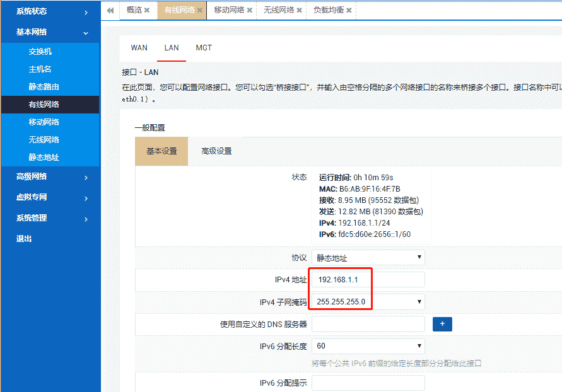Close the 移动网络 tab
The width and height of the screenshot is (562, 392).
(249, 11)
